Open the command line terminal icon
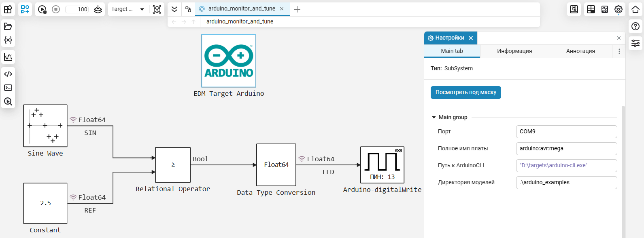 point(8,88)
